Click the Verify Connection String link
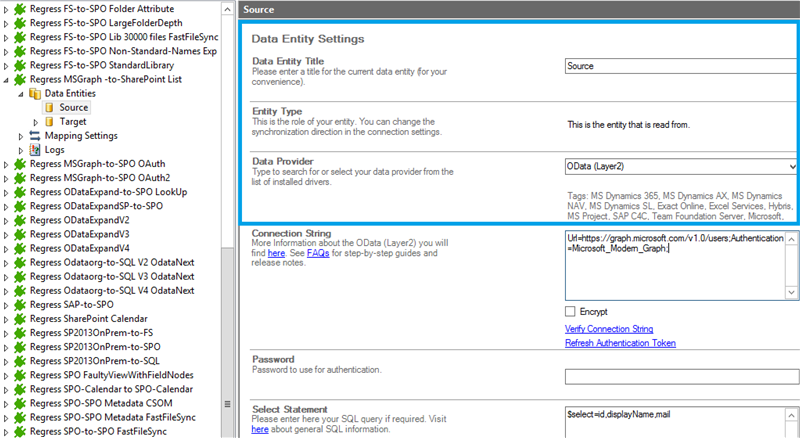The width and height of the screenshot is (800, 438). [609, 328]
